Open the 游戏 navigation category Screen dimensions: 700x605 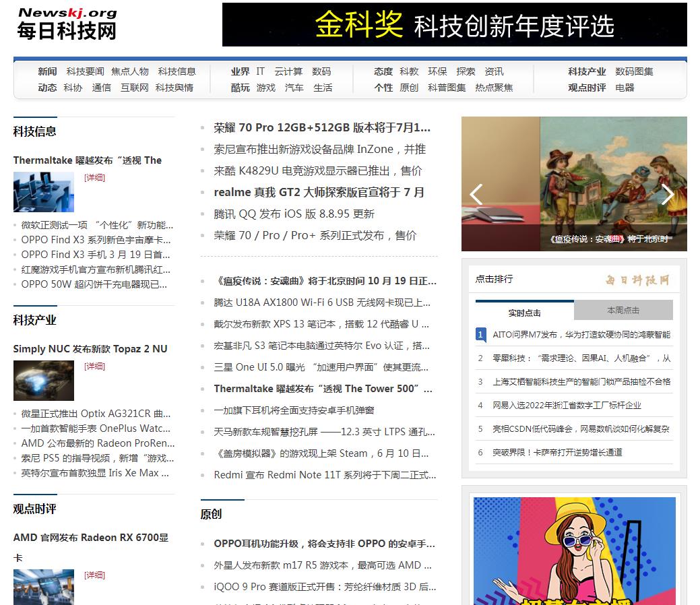(x=266, y=88)
